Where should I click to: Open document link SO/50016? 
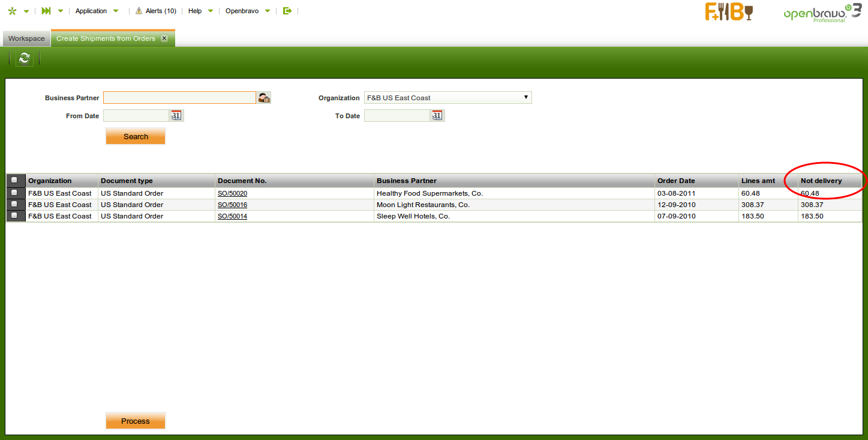[x=232, y=205]
